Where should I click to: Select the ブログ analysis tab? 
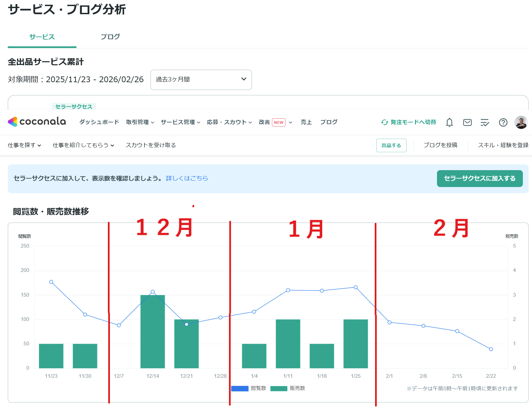click(110, 37)
